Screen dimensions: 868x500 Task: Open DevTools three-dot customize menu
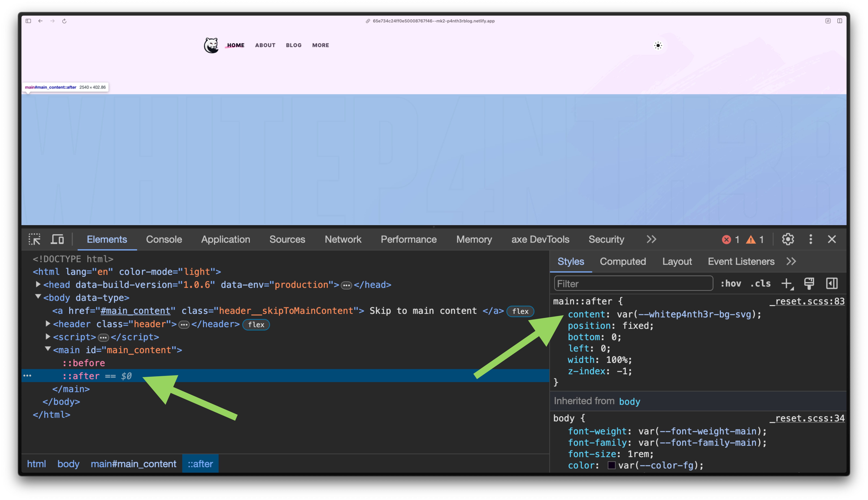[x=811, y=239]
